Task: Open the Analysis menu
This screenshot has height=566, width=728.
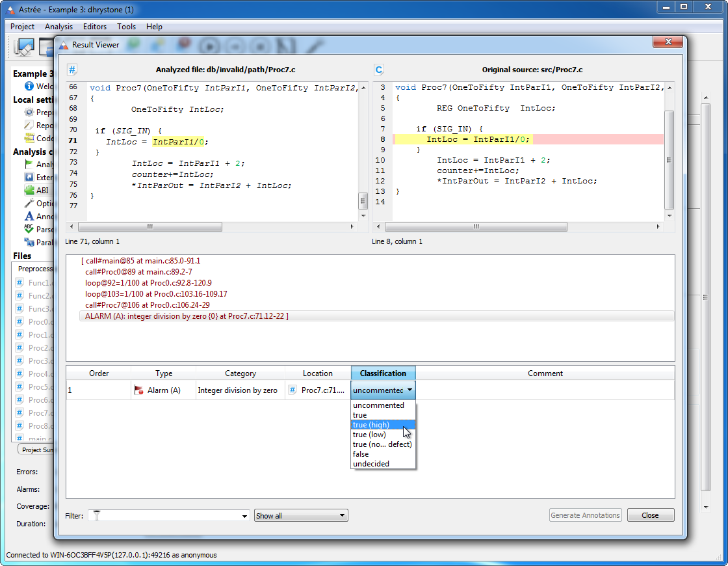Action: (x=58, y=27)
